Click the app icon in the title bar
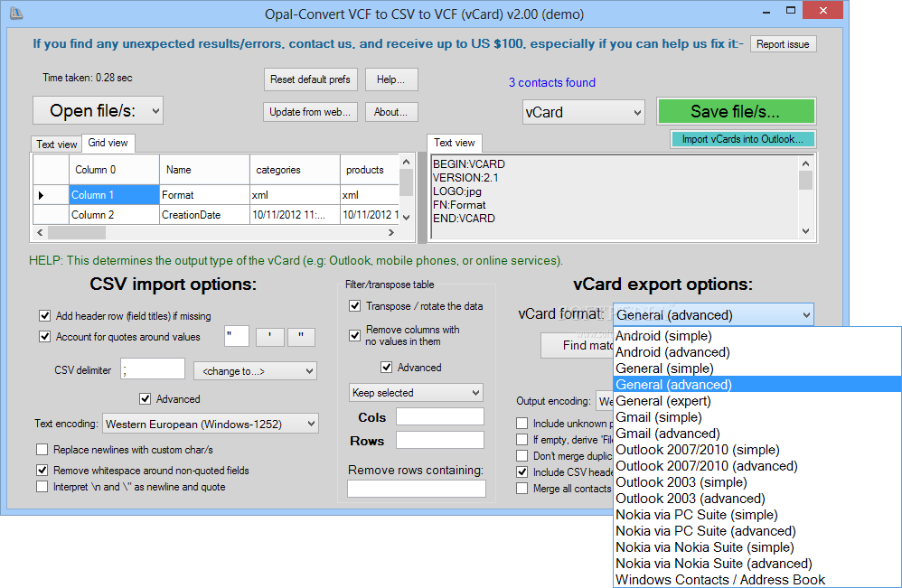The width and height of the screenshot is (902, 588). tap(16, 13)
